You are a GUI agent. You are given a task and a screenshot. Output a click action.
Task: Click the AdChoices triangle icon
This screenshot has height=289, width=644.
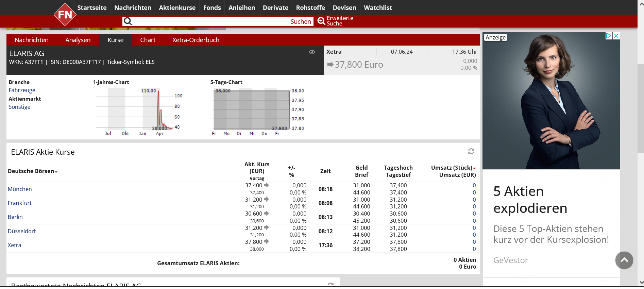[609, 36]
